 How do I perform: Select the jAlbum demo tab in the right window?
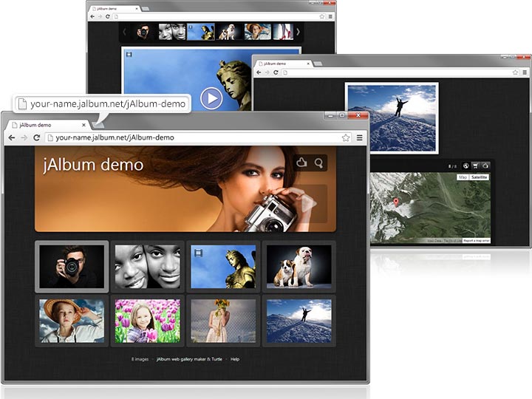tap(284, 64)
